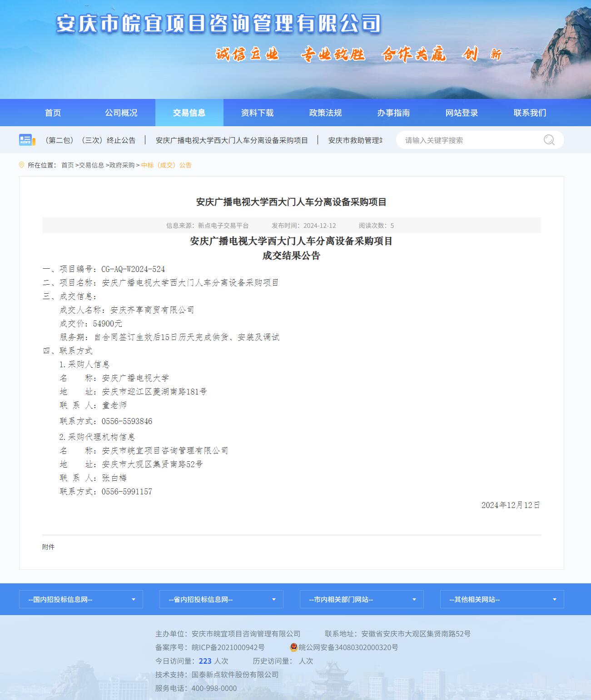591x700 pixels.
Task: Click the 政府采购 breadcrumb link
Action: [122, 165]
